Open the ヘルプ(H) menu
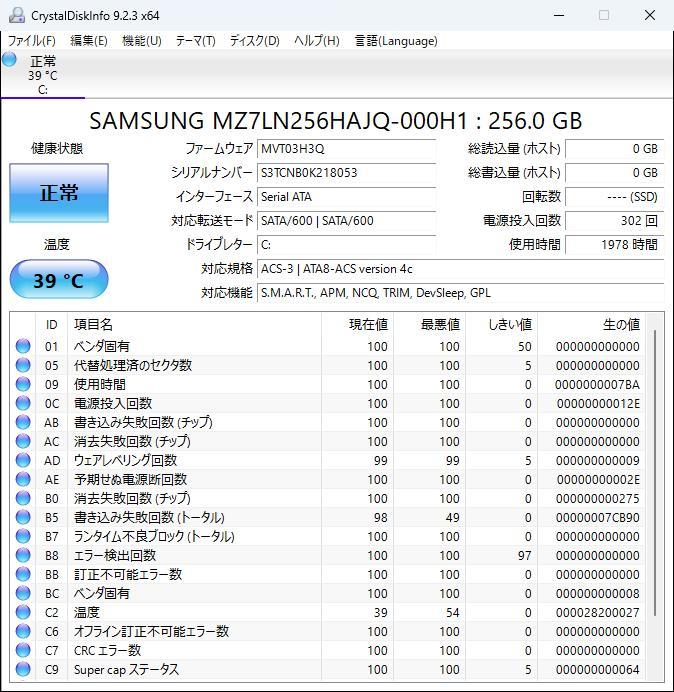 [x=317, y=41]
